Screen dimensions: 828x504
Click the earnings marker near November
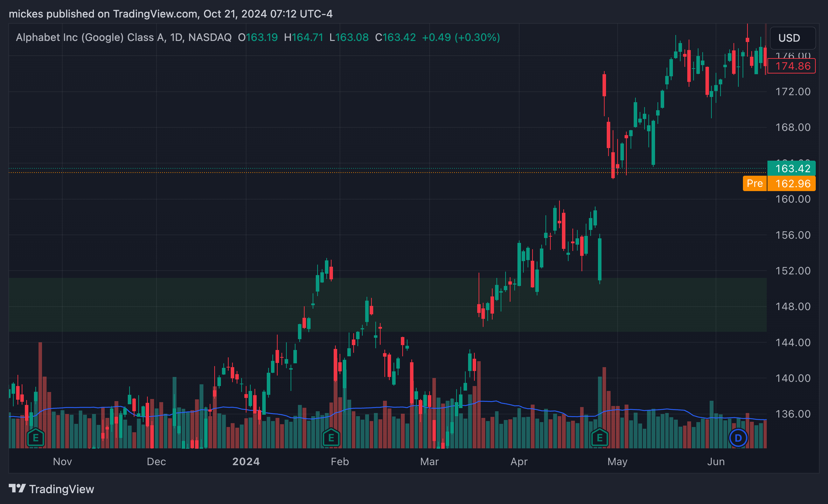click(35, 437)
